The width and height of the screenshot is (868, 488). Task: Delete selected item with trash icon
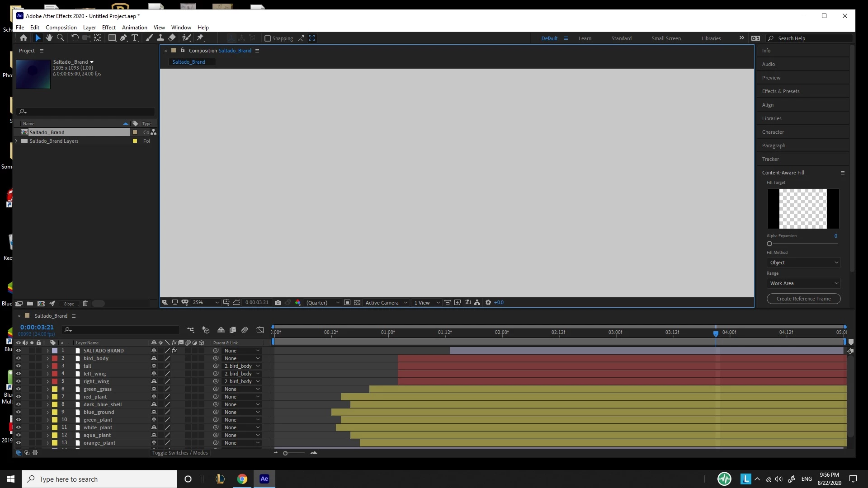click(x=85, y=304)
